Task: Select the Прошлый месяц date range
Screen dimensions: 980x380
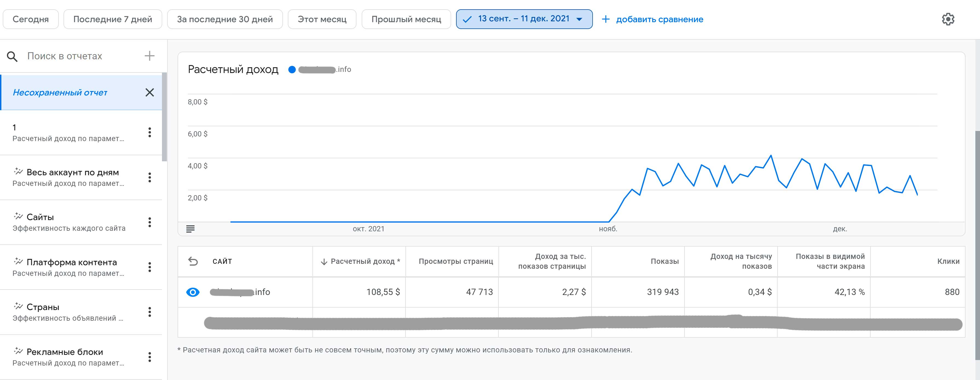Action: 406,19
